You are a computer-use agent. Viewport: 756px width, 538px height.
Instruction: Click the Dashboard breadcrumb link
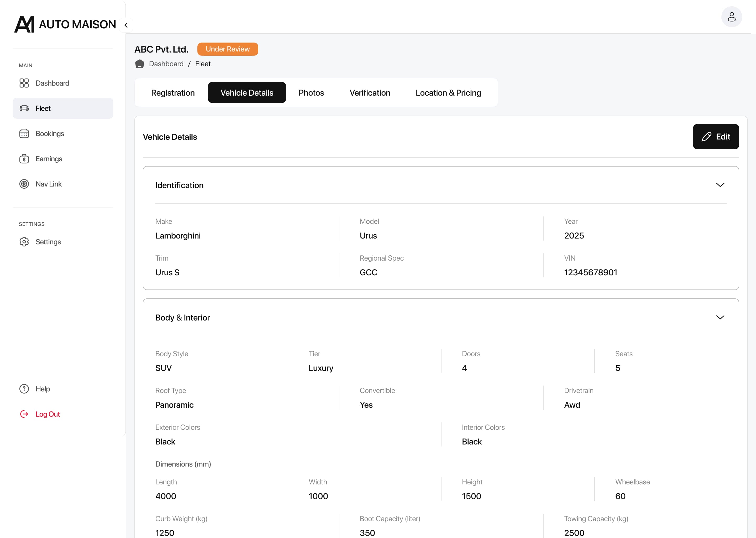coord(166,64)
